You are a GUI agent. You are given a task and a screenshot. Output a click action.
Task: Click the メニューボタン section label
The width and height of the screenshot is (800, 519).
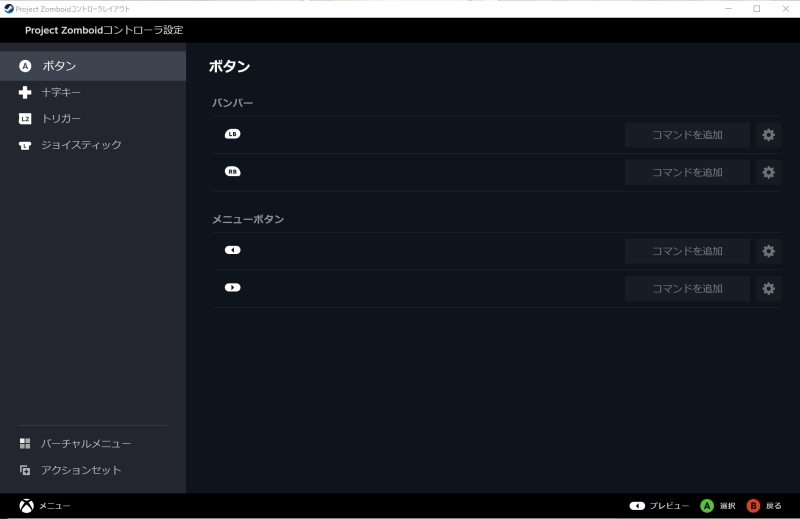coord(248,219)
